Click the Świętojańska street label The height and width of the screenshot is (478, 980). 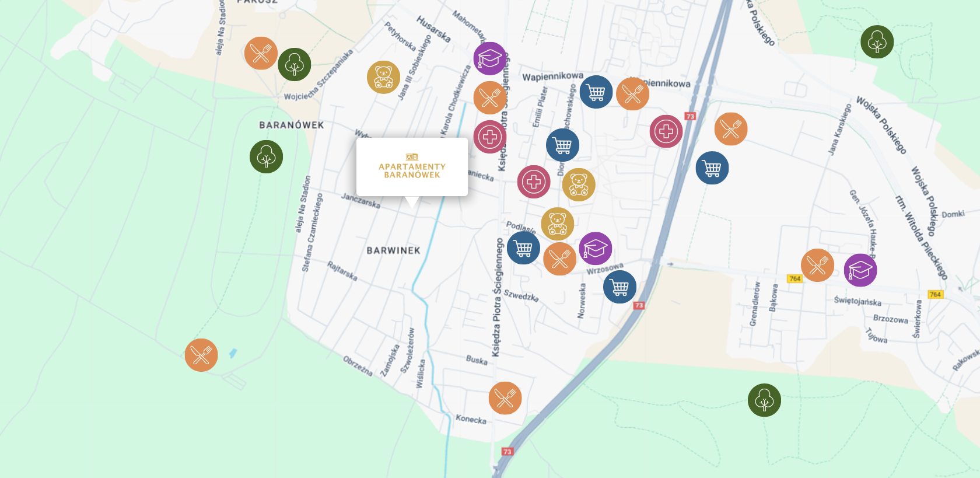point(857,301)
